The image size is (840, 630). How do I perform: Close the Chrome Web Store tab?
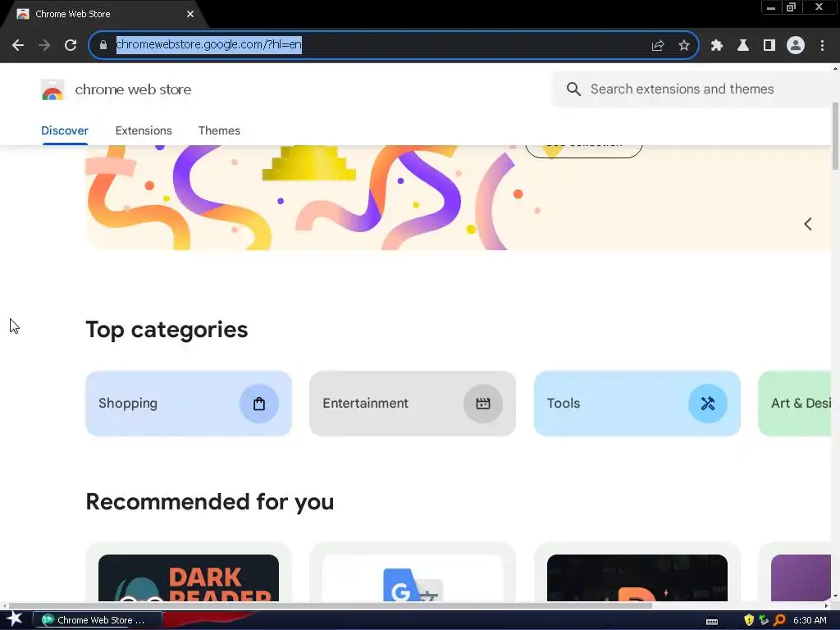[x=190, y=14]
